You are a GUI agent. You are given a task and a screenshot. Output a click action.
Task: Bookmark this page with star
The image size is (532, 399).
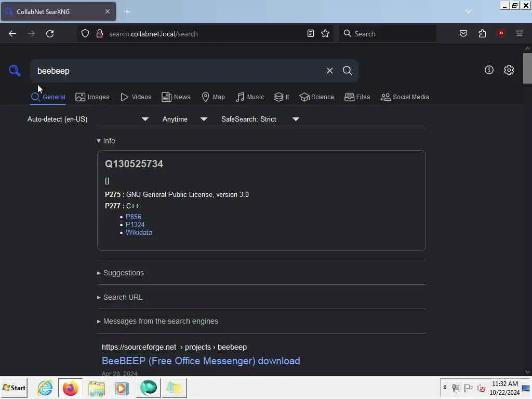325,33
